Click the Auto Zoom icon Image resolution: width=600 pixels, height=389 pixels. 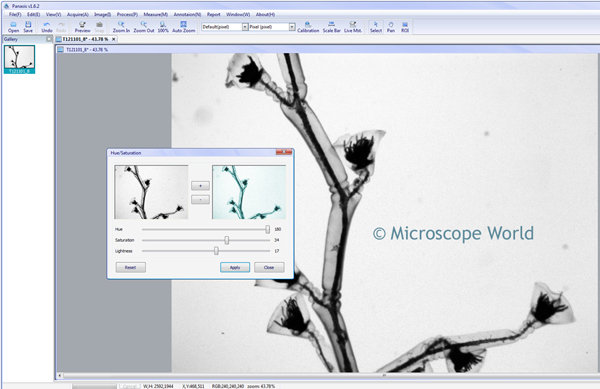click(184, 27)
